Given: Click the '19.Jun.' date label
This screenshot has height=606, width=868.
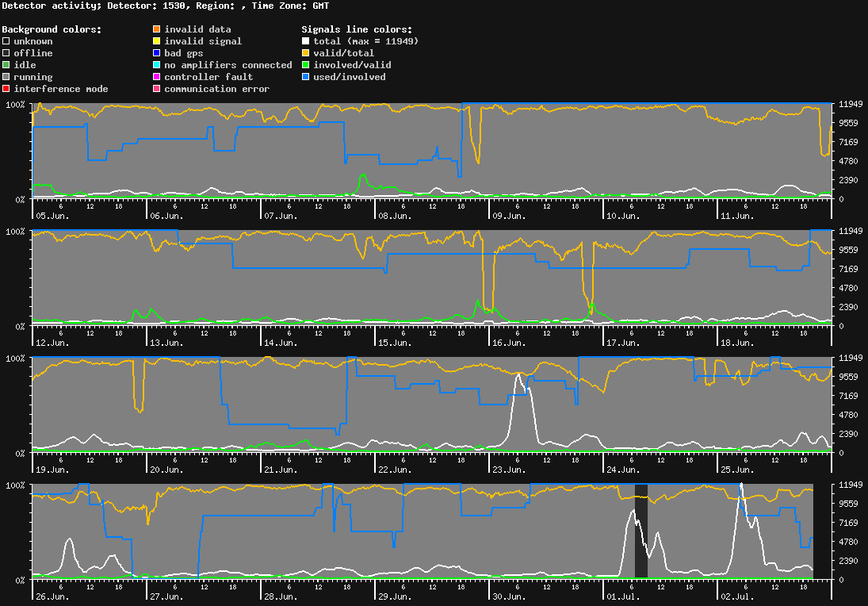Looking at the screenshot, I should point(52,470).
